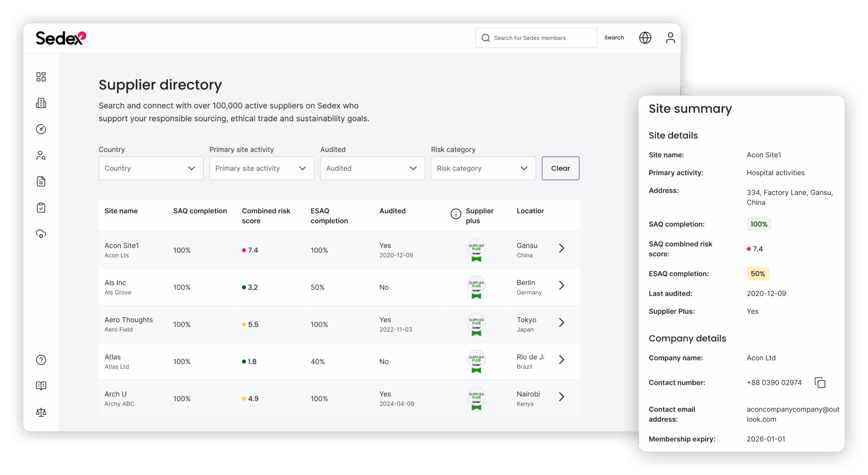Click the Supplier Plus badge for Als Inc

[476, 287]
